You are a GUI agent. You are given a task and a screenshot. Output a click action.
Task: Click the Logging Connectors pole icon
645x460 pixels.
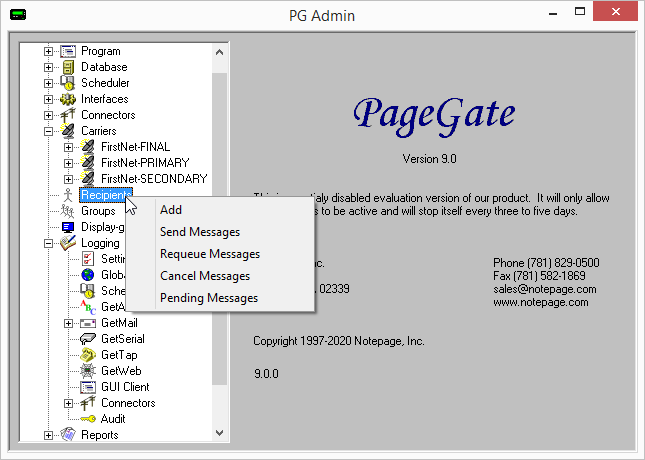(88, 403)
